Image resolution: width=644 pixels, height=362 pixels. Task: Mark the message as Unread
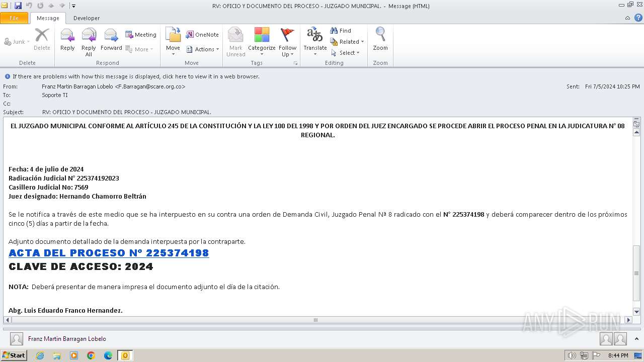[x=235, y=42]
